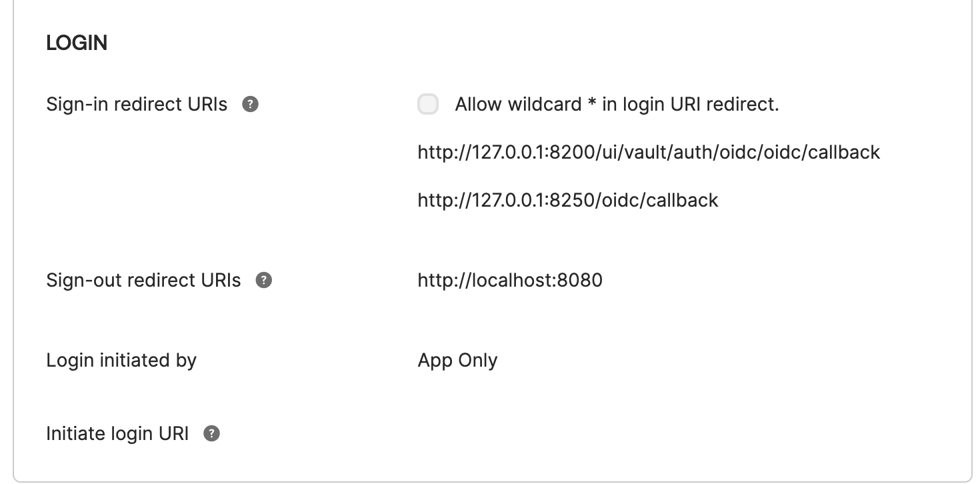The height and width of the screenshot is (484, 980).
Task: Select the 8250 oidc callback URI
Action: click(x=568, y=200)
